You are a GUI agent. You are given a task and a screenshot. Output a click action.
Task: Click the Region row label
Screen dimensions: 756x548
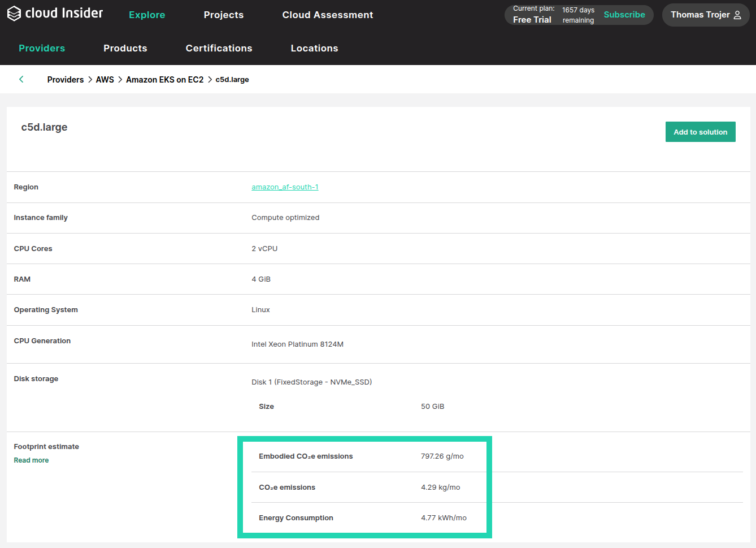point(27,187)
